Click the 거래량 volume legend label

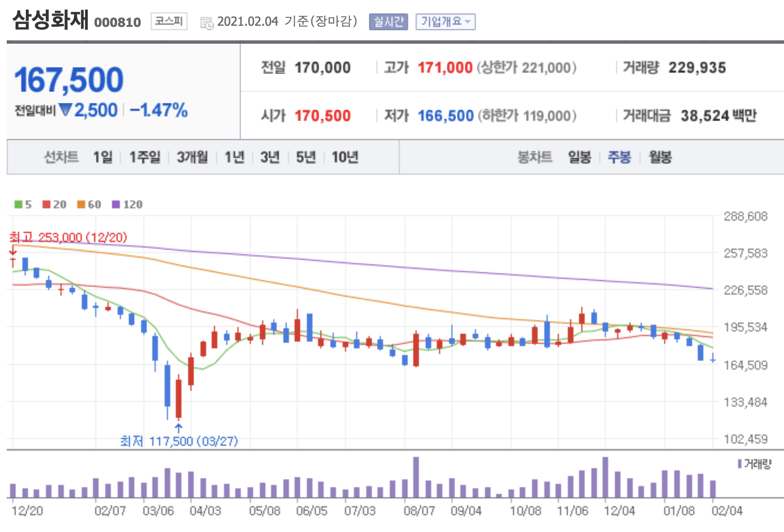click(758, 464)
